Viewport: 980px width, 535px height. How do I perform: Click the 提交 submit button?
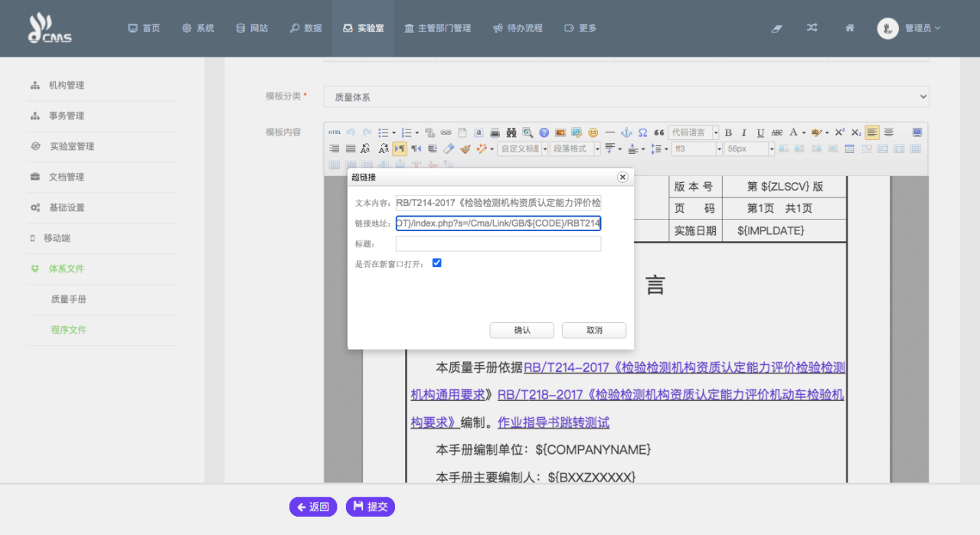coord(371,507)
